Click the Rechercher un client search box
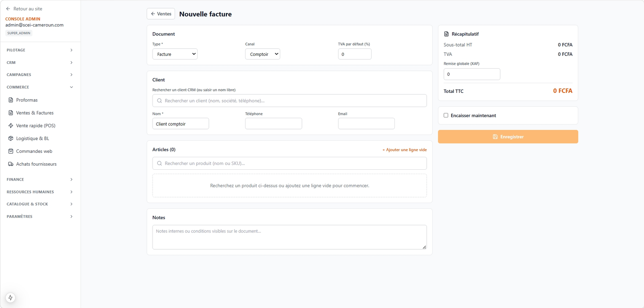Screen dimensions: 644x308 pyautogui.click(x=289, y=101)
